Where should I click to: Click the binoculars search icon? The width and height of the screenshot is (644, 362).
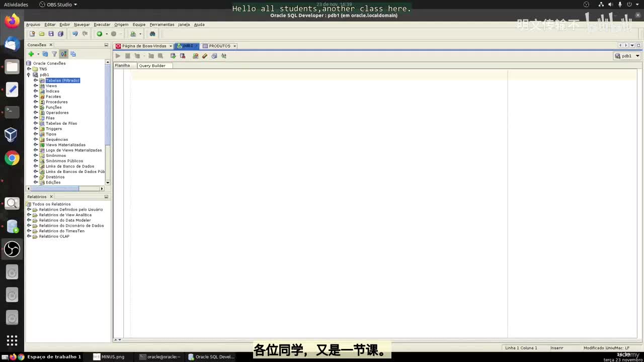[152, 34]
